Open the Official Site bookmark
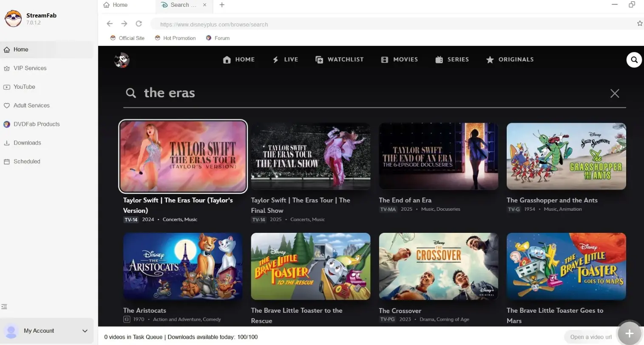This screenshot has width=644, height=345. (x=127, y=38)
